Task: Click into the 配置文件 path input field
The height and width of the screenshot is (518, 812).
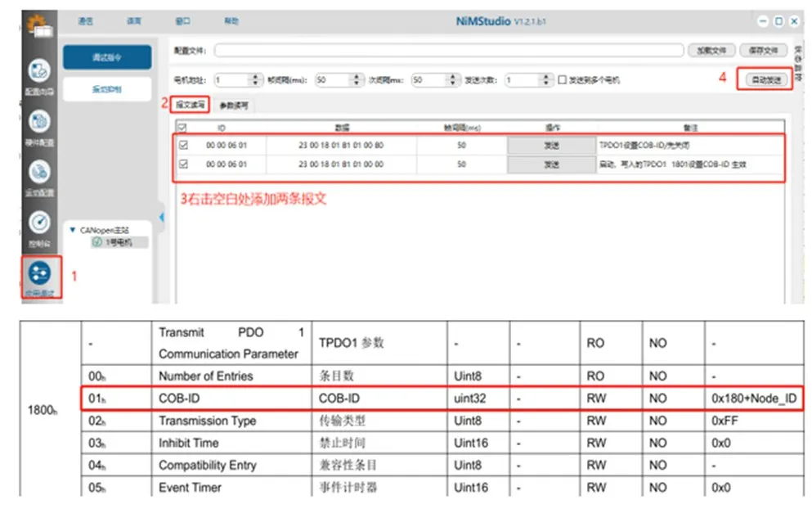Action: (448, 50)
